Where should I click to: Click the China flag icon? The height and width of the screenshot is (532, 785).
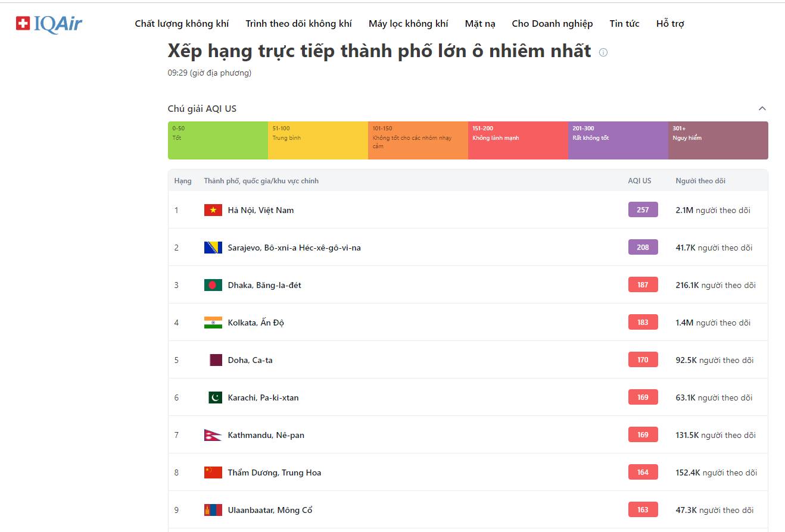(213, 472)
